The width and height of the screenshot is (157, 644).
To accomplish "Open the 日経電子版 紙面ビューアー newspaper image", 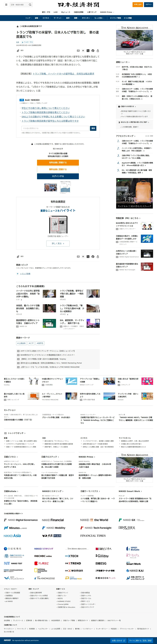I will tap(58, 225).
